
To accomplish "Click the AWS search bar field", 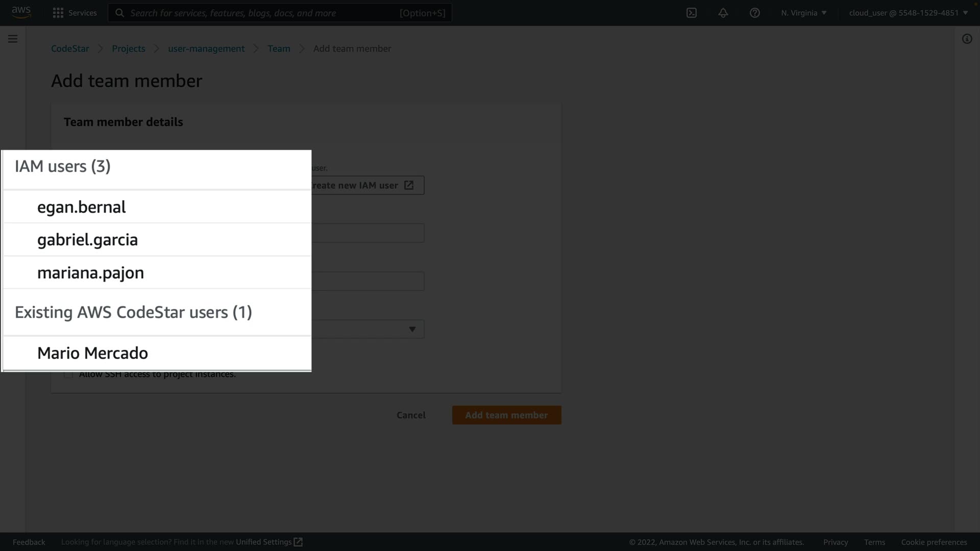I will (280, 13).
